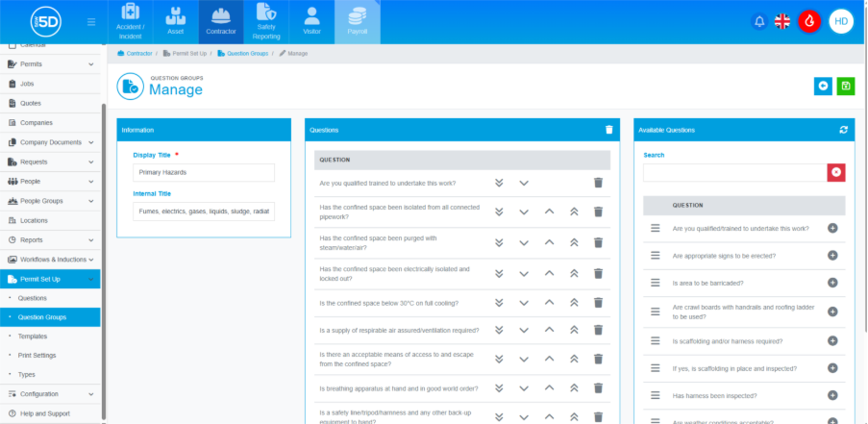Add 'Are appropriate signs to be erected?' question
The width and height of the screenshot is (868, 424).
pos(832,256)
